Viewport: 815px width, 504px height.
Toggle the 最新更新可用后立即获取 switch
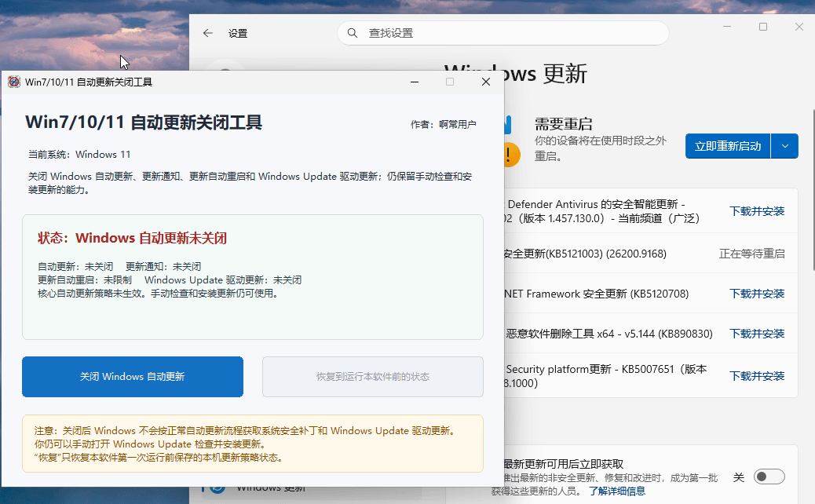(x=769, y=477)
